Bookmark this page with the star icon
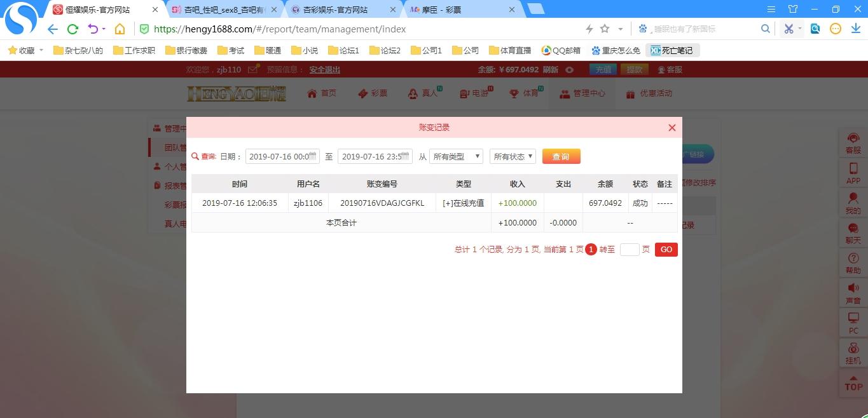Screen dimensions: 868x418 [605, 29]
